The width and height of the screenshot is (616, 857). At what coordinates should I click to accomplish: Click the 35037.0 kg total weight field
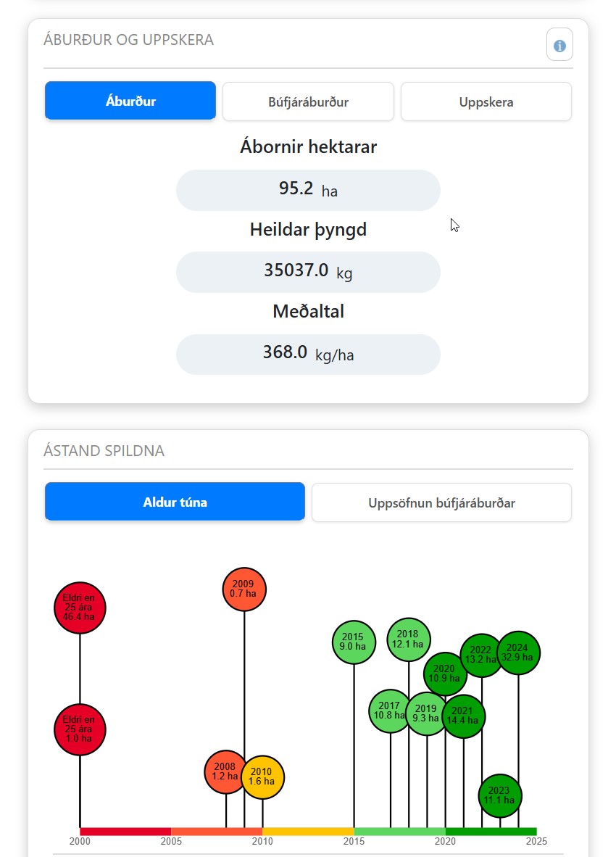click(x=308, y=272)
